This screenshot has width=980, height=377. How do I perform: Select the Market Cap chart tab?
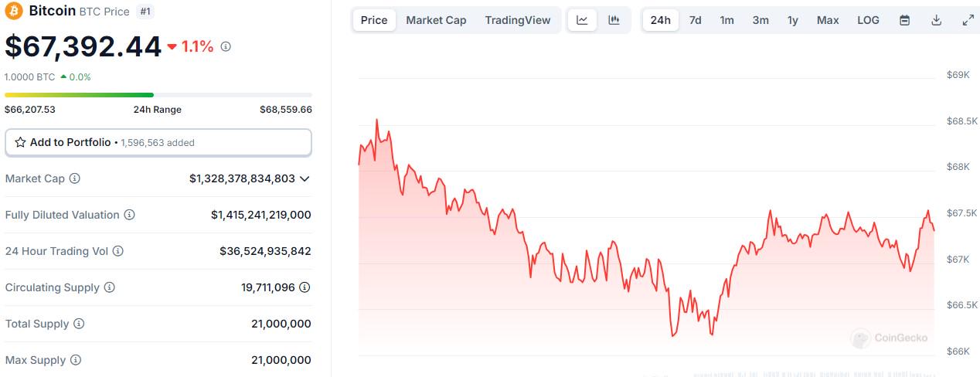click(436, 20)
